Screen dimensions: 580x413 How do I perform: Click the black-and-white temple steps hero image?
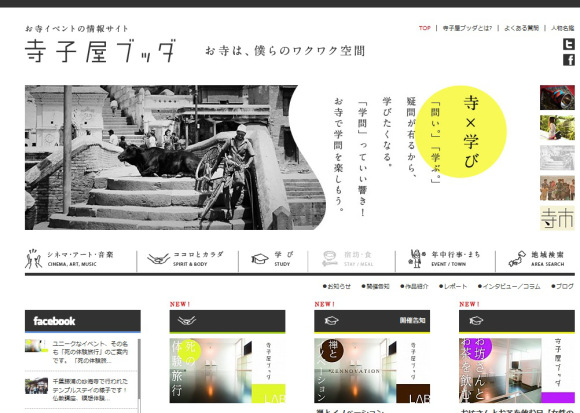[175, 158]
